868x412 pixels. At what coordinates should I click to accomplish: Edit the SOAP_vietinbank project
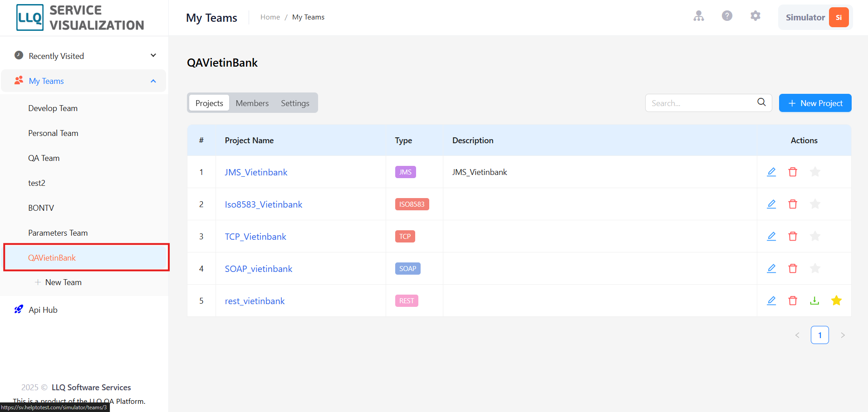pyautogui.click(x=771, y=268)
